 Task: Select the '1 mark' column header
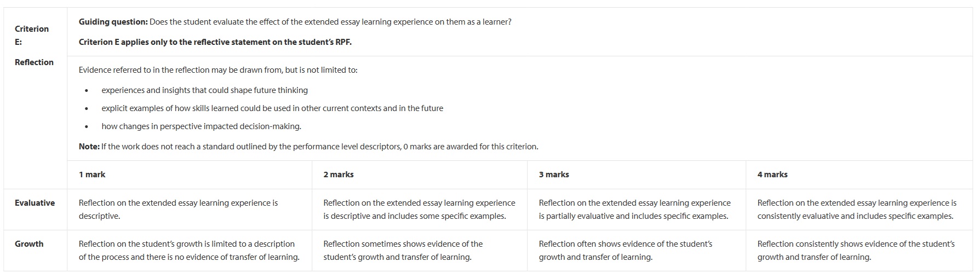click(92, 175)
